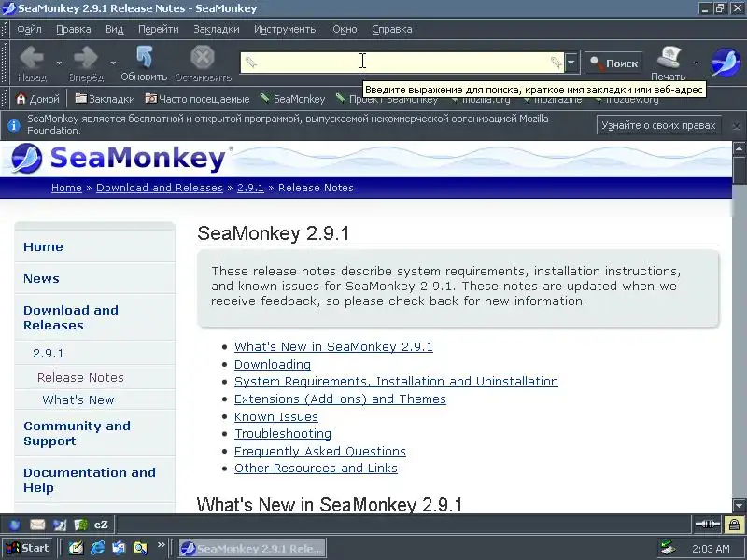Open Address Book icon in status bar
Viewport: 747px width, 560px height.
pos(80,525)
